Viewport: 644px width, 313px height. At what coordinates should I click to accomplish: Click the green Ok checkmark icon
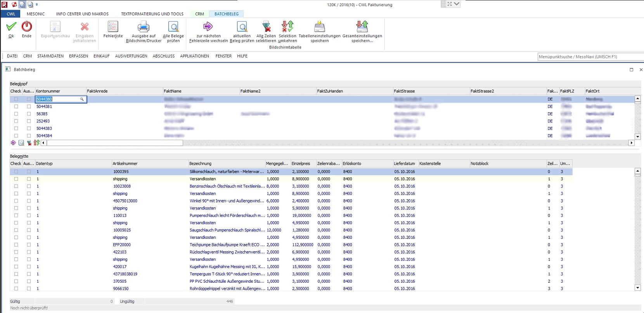pyautogui.click(x=11, y=26)
